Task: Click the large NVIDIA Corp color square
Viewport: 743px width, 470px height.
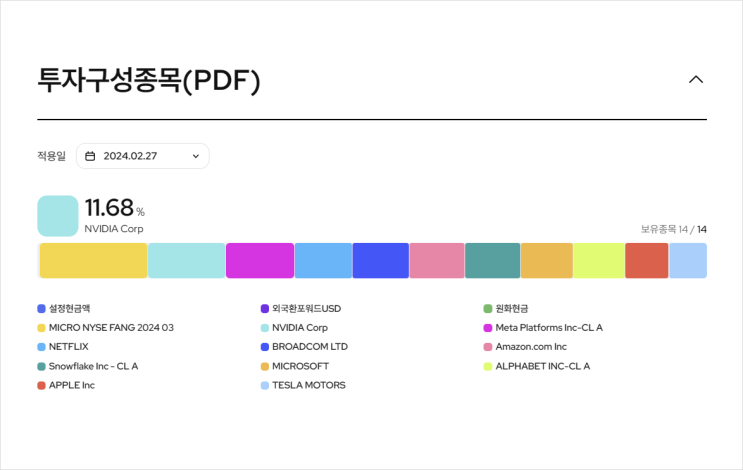Action: [58, 216]
